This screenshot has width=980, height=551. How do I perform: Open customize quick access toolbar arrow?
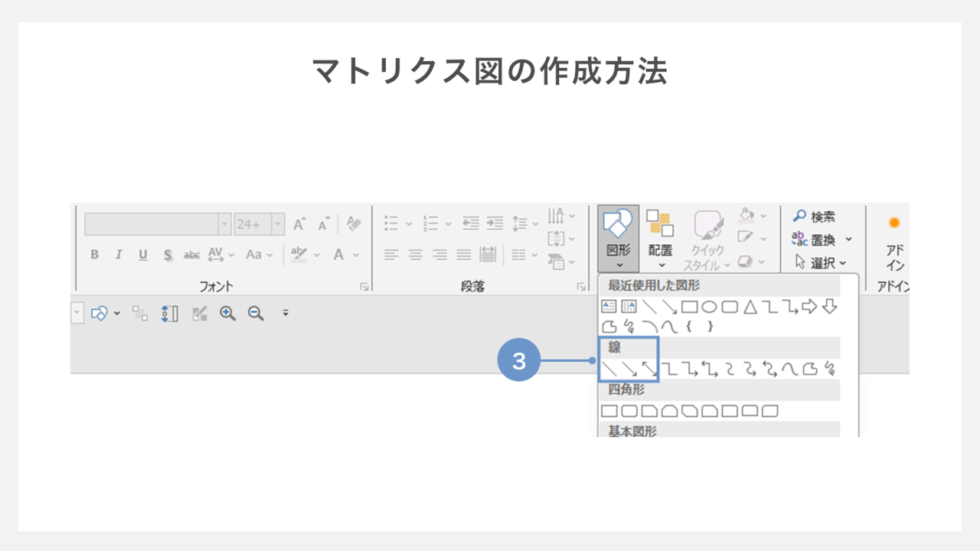point(285,313)
